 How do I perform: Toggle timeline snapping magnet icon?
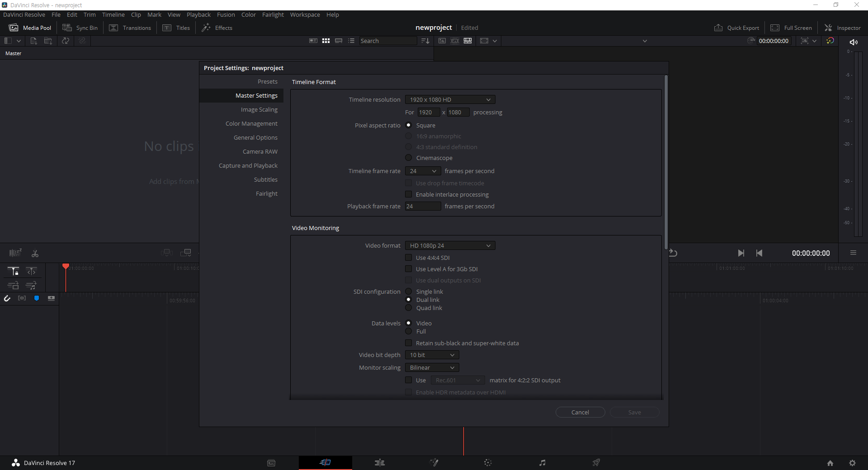click(x=7, y=298)
